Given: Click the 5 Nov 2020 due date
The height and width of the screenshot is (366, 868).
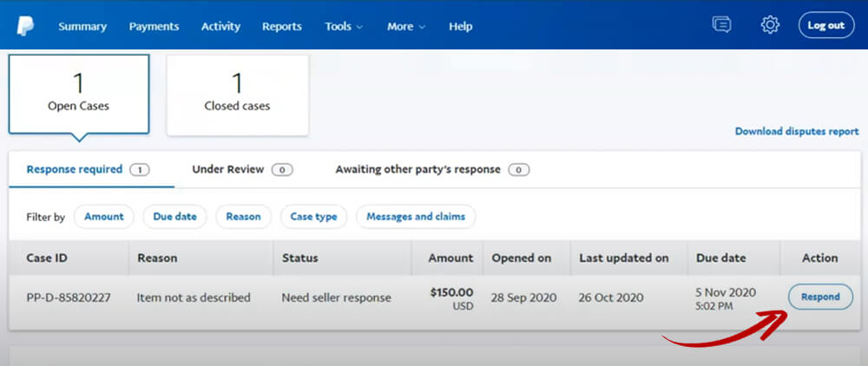Looking at the screenshot, I should pyautogui.click(x=726, y=298).
